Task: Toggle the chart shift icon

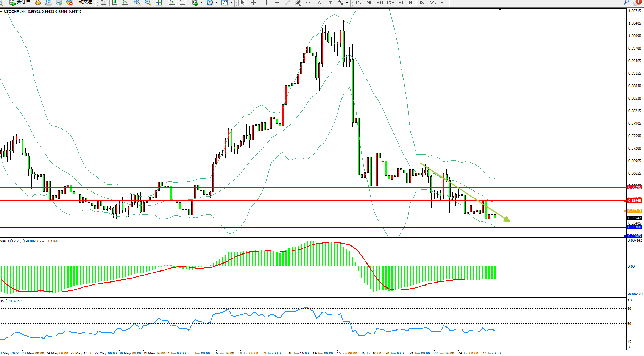Action: 182,3
